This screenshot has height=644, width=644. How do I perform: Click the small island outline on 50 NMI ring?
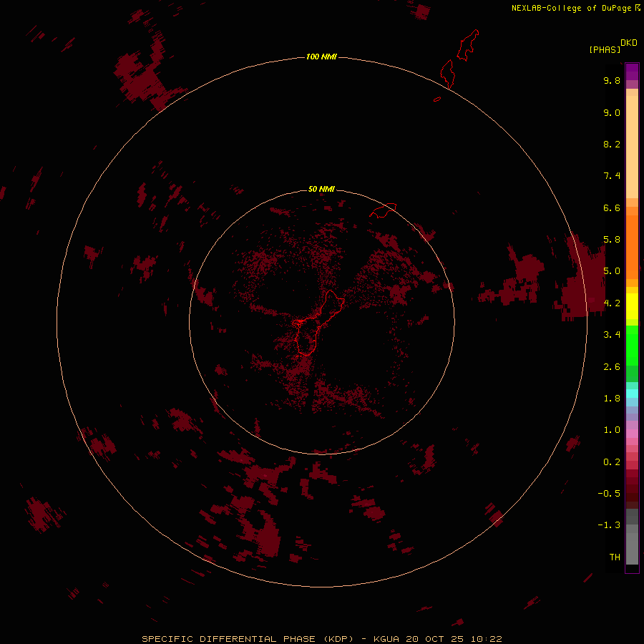[x=384, y=210]
